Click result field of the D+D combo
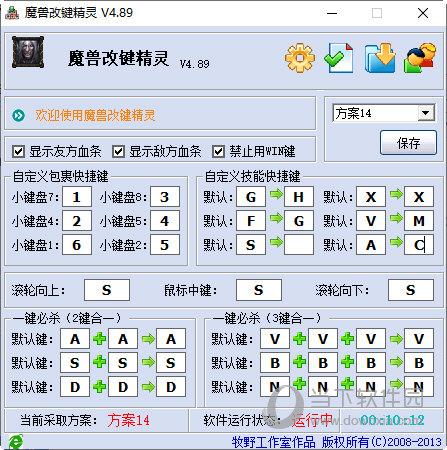The image size is (447, 450). (171, 387)
